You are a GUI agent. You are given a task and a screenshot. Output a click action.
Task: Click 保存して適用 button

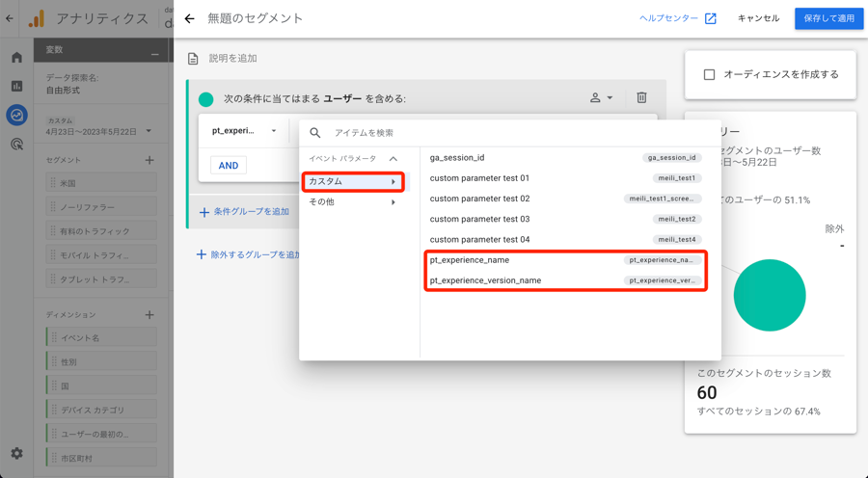(x=828, y=18)
